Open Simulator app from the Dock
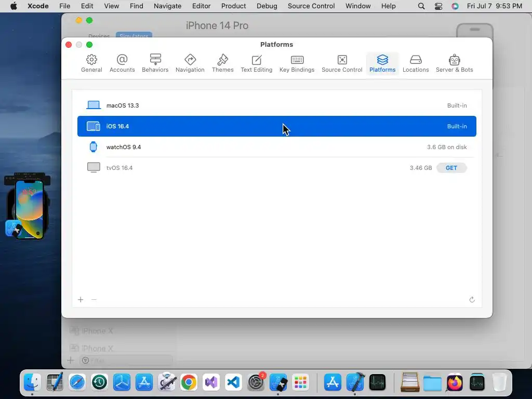532x399 pixels. click(278, 382)
